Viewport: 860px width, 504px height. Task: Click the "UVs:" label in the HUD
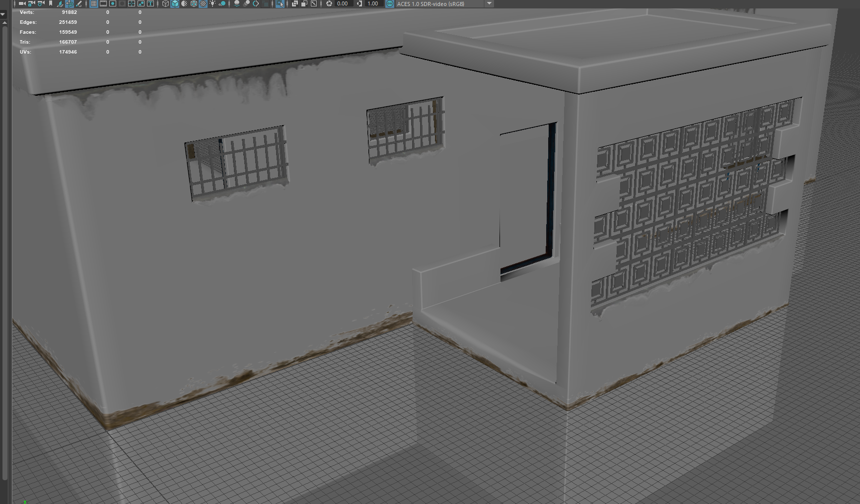(25, 52)
